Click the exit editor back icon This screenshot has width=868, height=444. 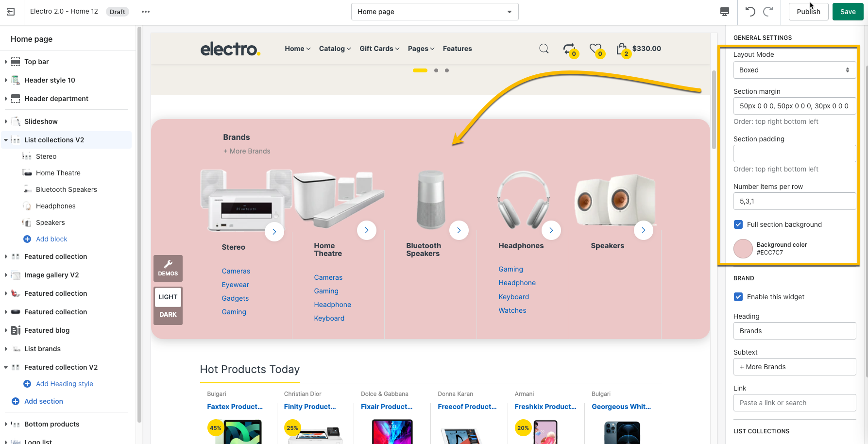[11, 12]
